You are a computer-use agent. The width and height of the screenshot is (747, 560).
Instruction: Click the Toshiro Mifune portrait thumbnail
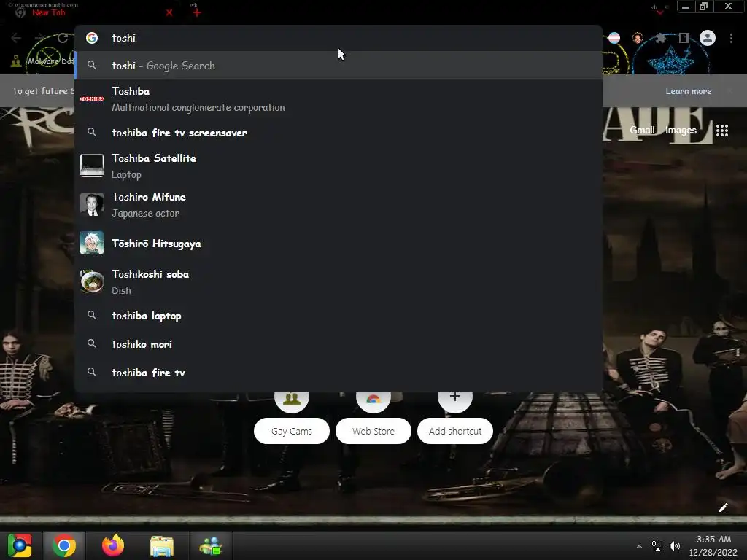[92, 204]
